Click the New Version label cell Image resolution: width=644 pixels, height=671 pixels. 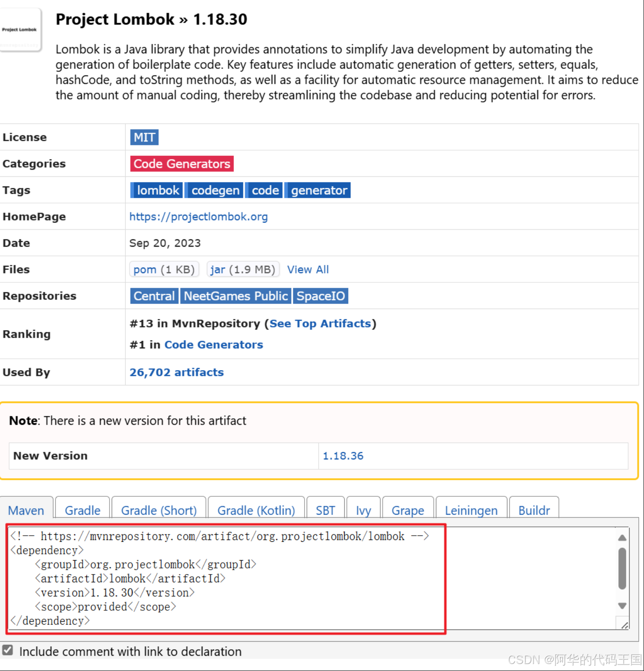[164, 456]
